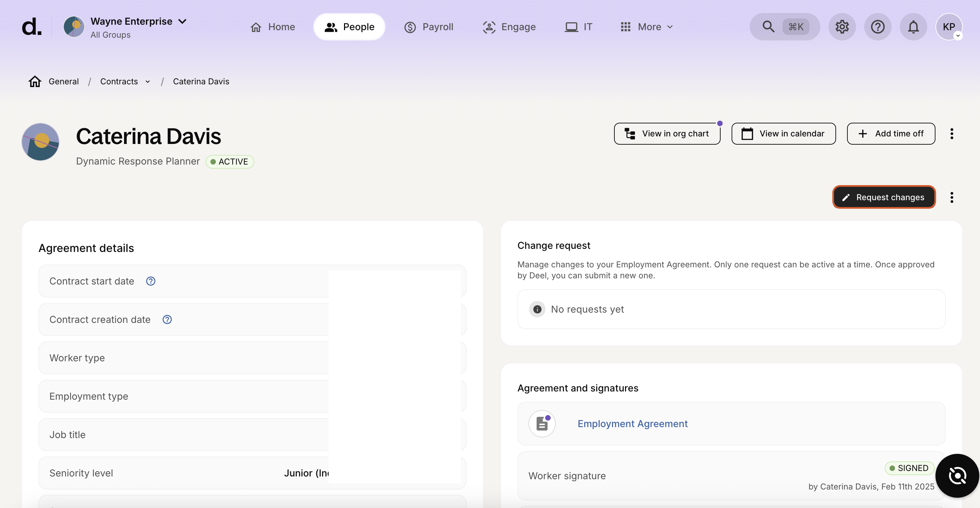The width and height of the screenshot is (980, 508).
Task: Open settings via the gear icon
Action: [x=842, y=27]
